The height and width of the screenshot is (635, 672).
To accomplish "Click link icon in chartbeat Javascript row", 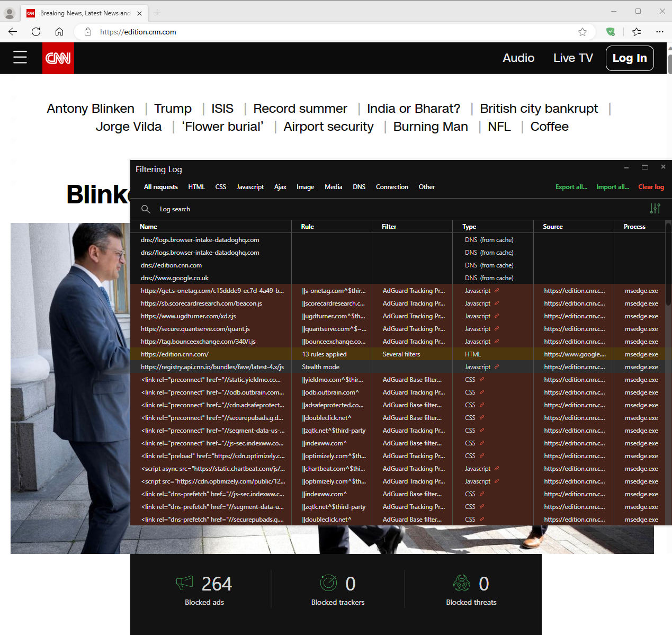I will (x=497, y=469).
